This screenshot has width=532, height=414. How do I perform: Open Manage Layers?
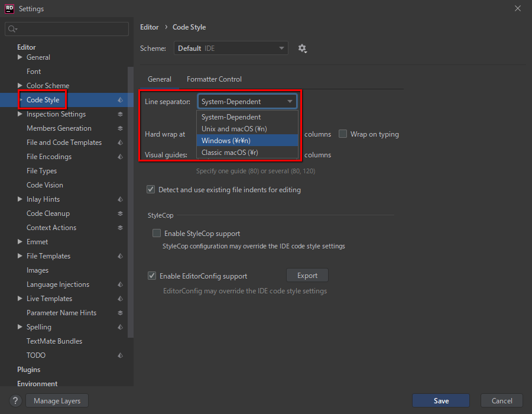pyautogui.click(x=57, y=401)
